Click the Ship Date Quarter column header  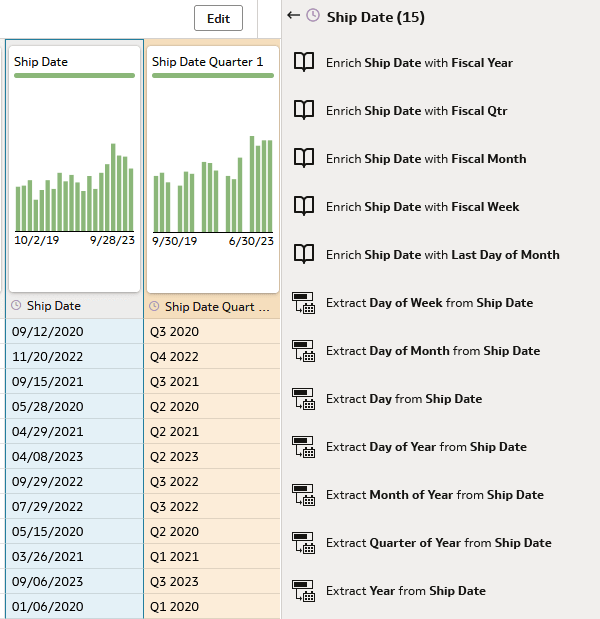pyautogui.click(x=216, y=307)
